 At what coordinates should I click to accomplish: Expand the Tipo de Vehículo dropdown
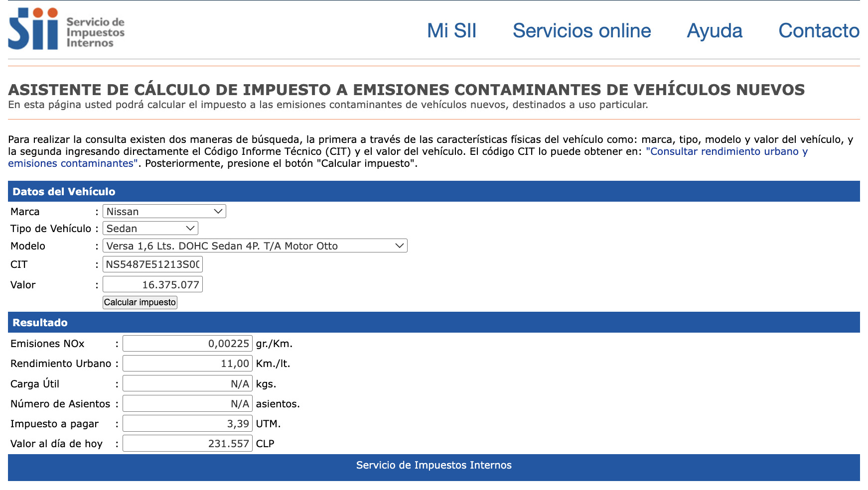click(150, 228)
